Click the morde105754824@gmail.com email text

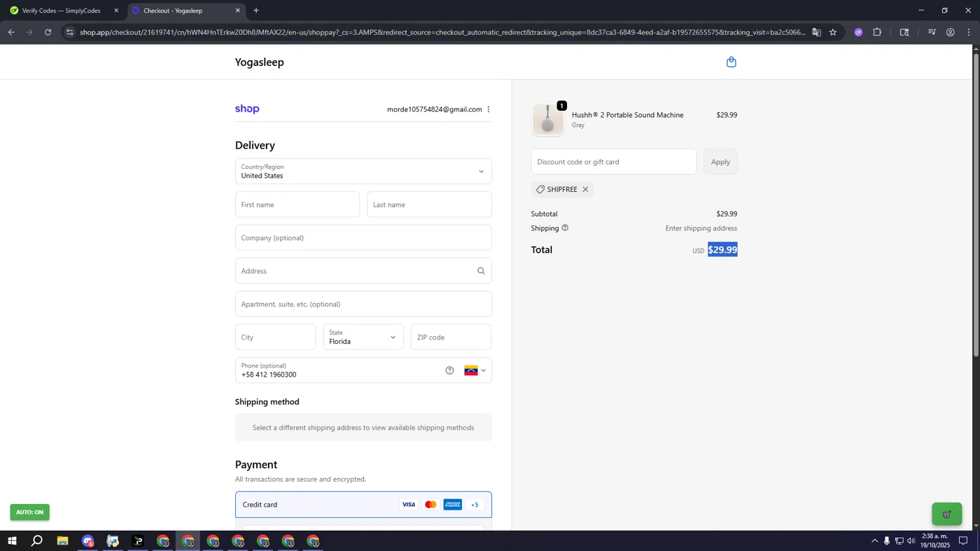click(x=434, y=110)
